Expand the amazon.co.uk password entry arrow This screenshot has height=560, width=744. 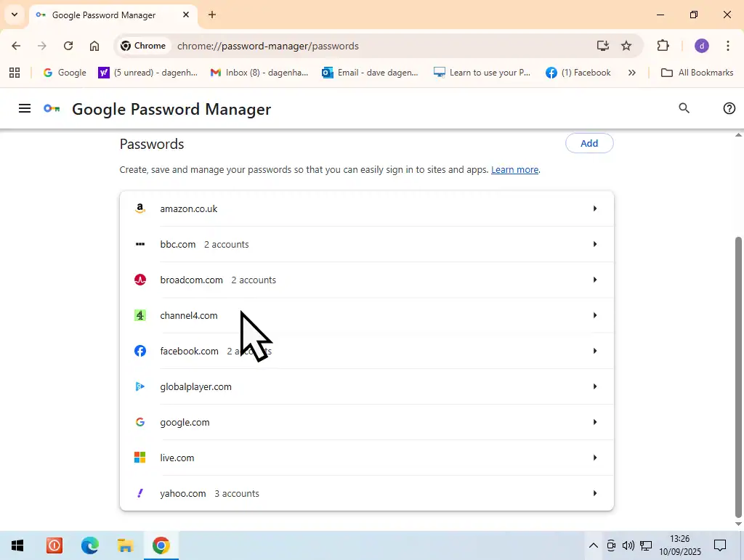pos(594,209)
